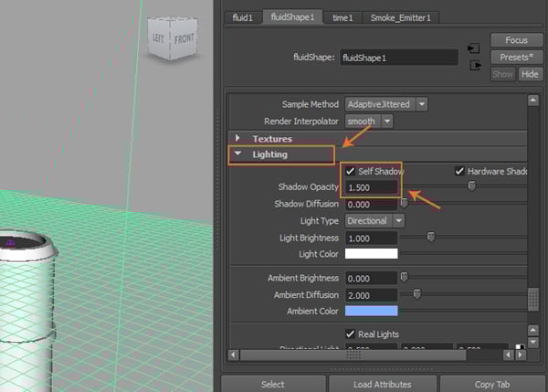Click the horizontal scroll left arrow
Screen dimensions: 548x392
pos(233,355)
